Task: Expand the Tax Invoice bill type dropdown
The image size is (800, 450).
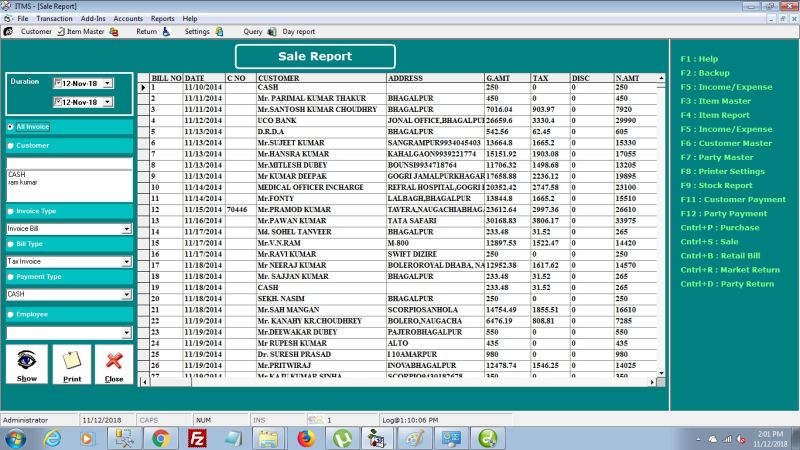Action: (127, 261)
